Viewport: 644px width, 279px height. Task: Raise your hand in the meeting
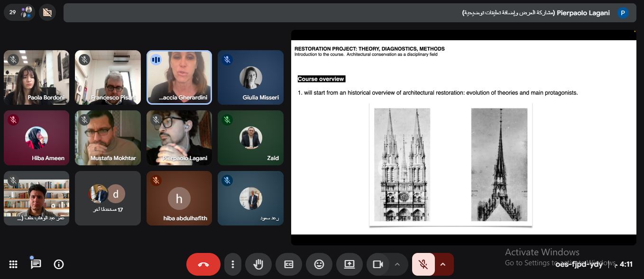tap(258, 264)
